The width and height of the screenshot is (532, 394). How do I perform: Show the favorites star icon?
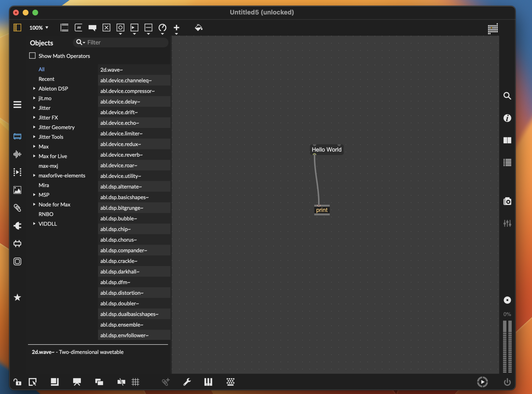tap(17, 297)
